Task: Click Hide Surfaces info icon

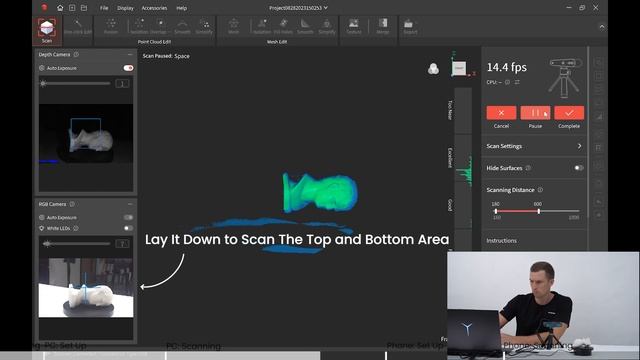Action: (528, 168)
